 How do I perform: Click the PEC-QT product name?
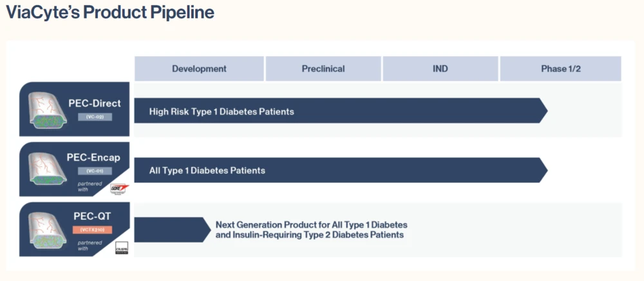[95, 217]
